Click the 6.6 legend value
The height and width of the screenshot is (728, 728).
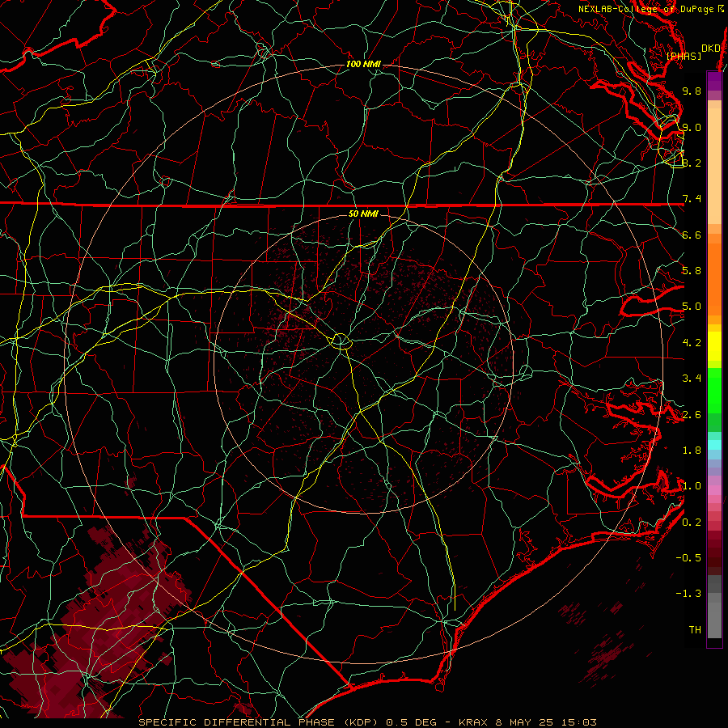coord(692,235)
